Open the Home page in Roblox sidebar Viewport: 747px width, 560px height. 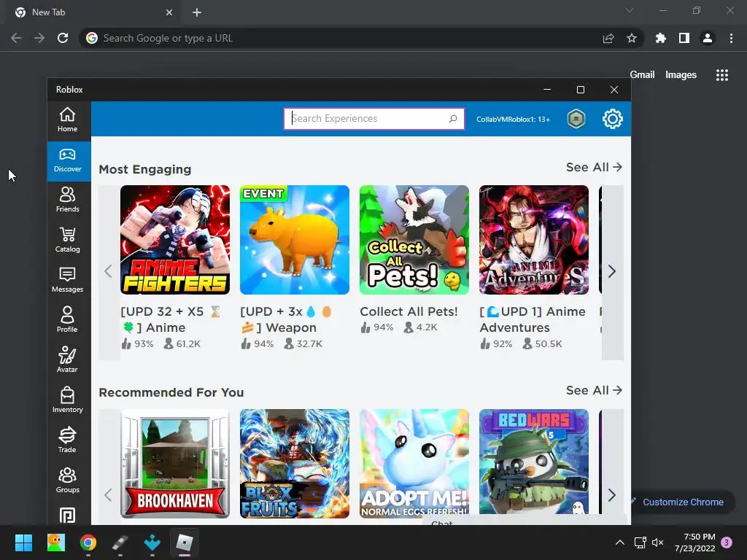(x=67, y=120)
